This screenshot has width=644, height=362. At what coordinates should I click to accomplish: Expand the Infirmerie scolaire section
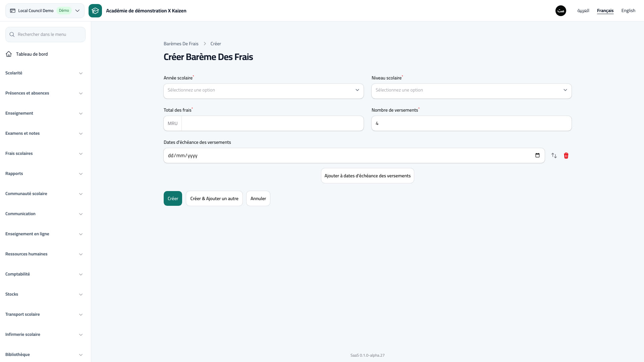44,335
